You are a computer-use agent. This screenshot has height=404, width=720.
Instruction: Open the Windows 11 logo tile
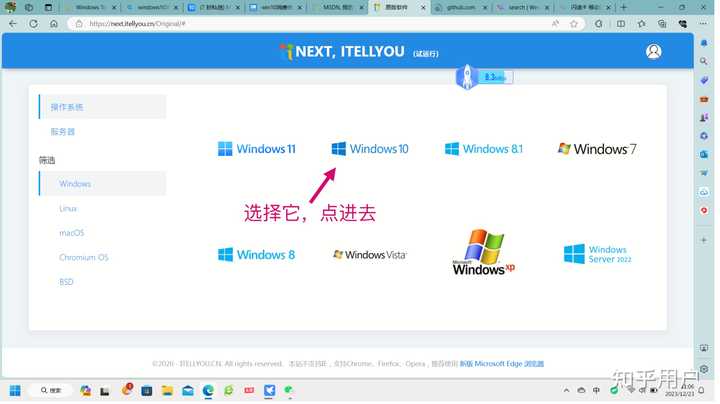257,149
